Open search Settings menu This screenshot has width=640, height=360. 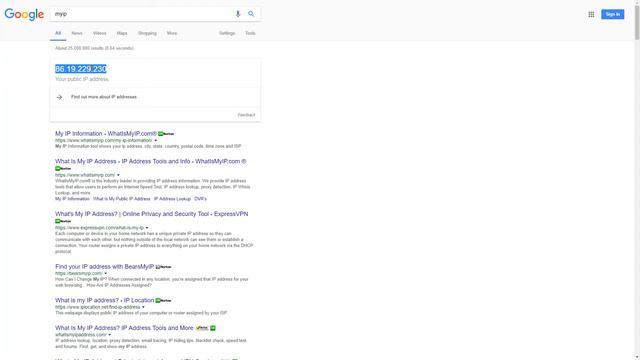tap(227, 33)
